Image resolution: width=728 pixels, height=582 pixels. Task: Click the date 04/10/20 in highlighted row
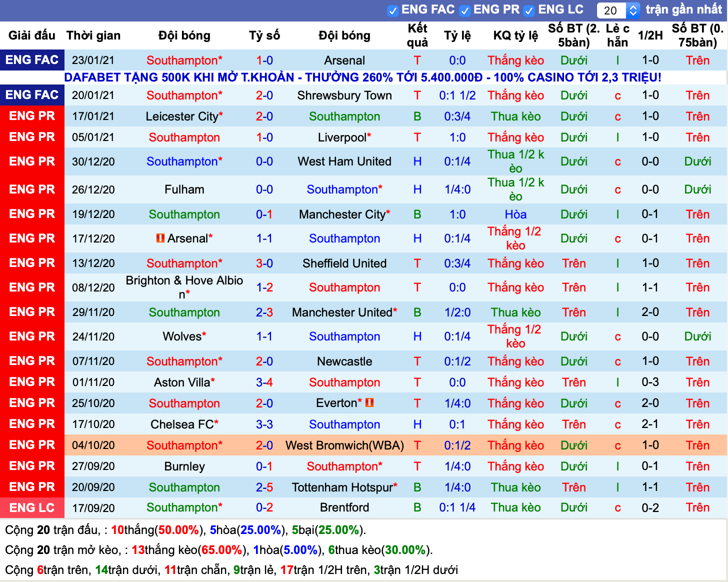click(93, 445)
